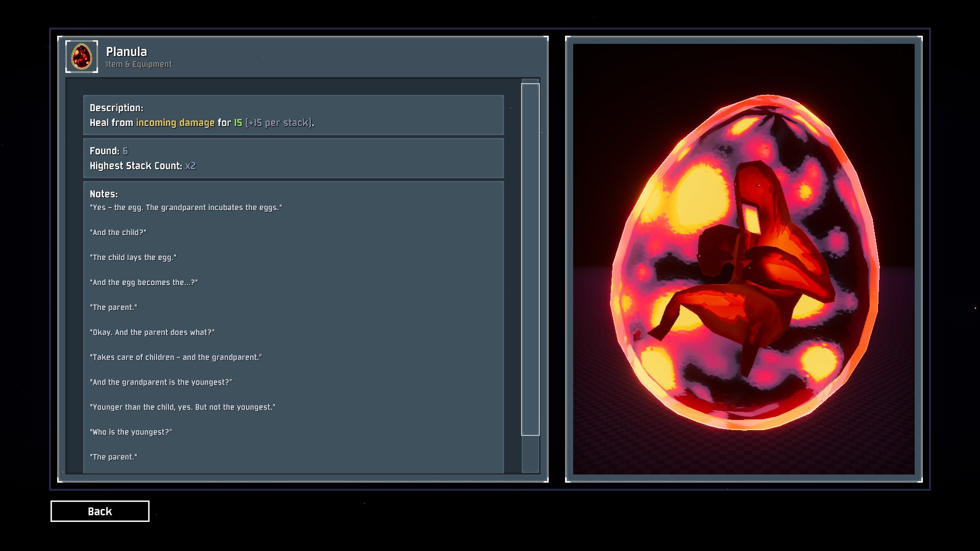
Task: Click the yellow glowing spot on egg's upper left
Action: [x=702, y=196]
